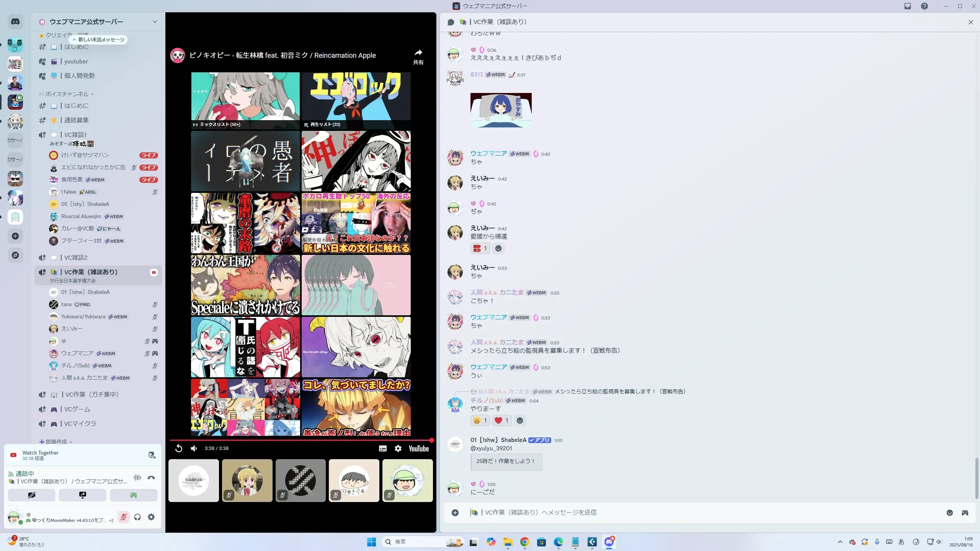
Task: Toggle headphone deafen button
Action: pyautogui.click(x=137, y=517)
